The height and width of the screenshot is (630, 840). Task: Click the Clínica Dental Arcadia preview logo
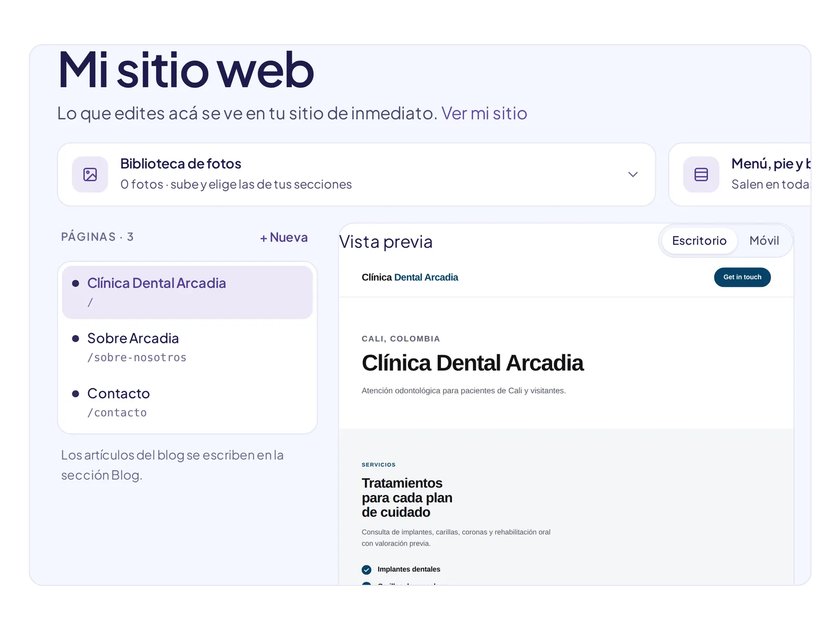(x=409, y=277)
